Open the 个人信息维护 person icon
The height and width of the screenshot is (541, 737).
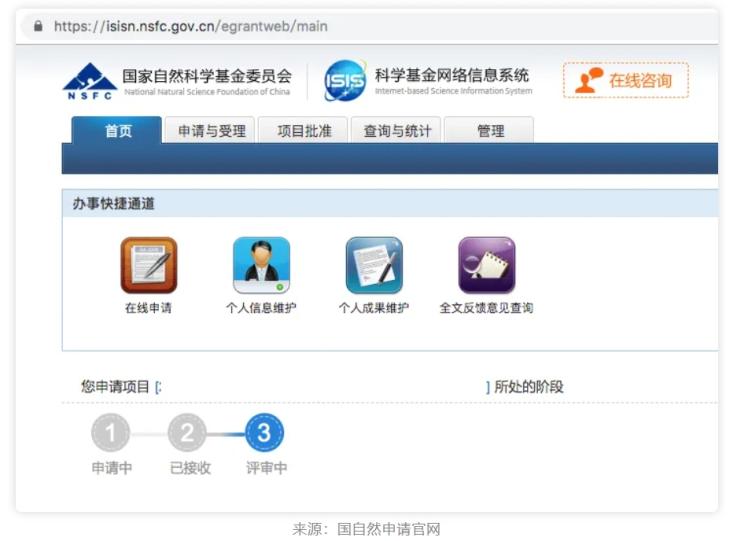pyautogui.click(x=261, y=265)
